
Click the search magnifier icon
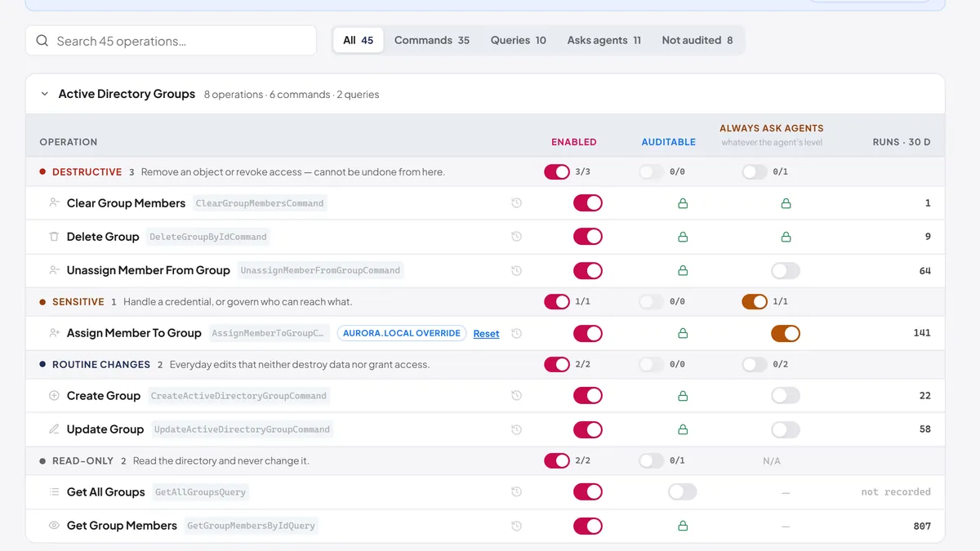point(42,41)
